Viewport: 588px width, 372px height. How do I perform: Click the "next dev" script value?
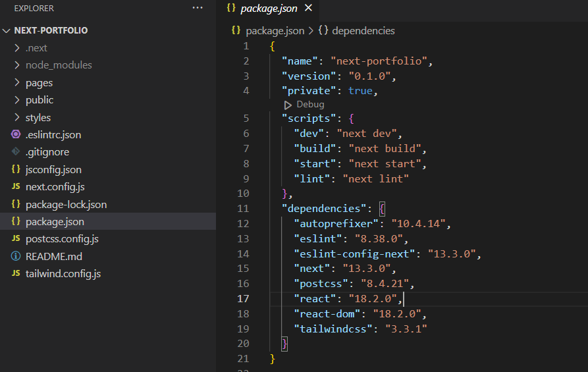point(367,134)
